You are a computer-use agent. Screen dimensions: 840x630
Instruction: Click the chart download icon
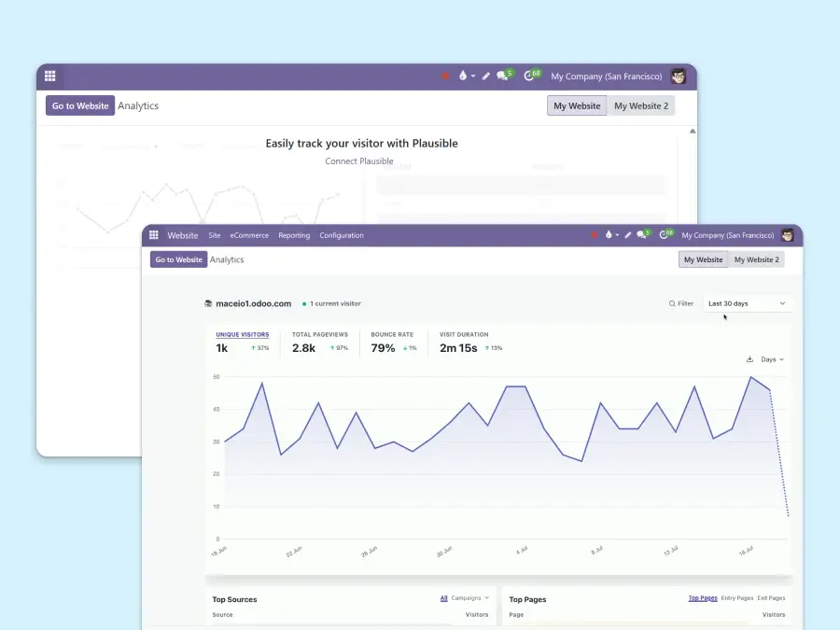[x=749, y=359]
